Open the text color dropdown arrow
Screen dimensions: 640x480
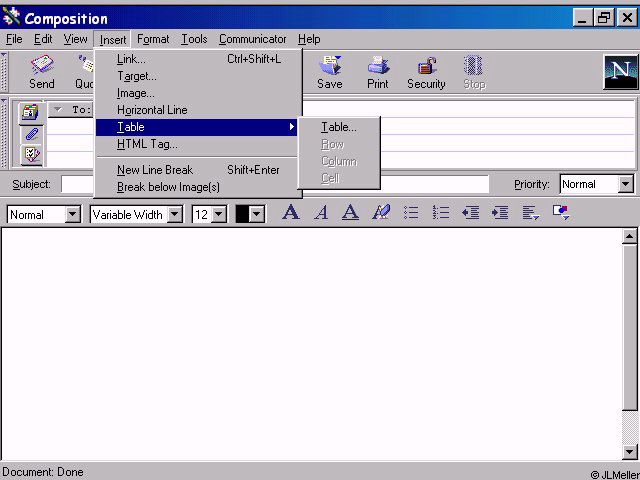[257, 214]
